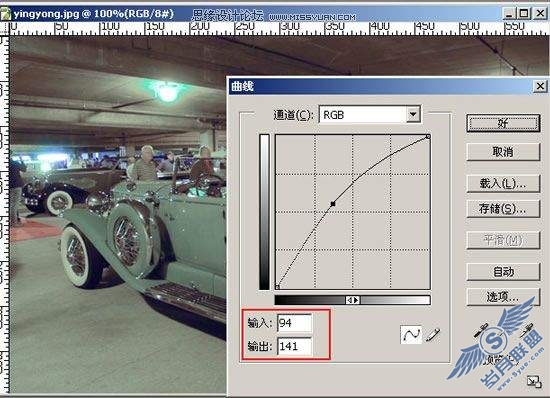
Task: Pick the white point eyedropper
Action: click(527, 330)
